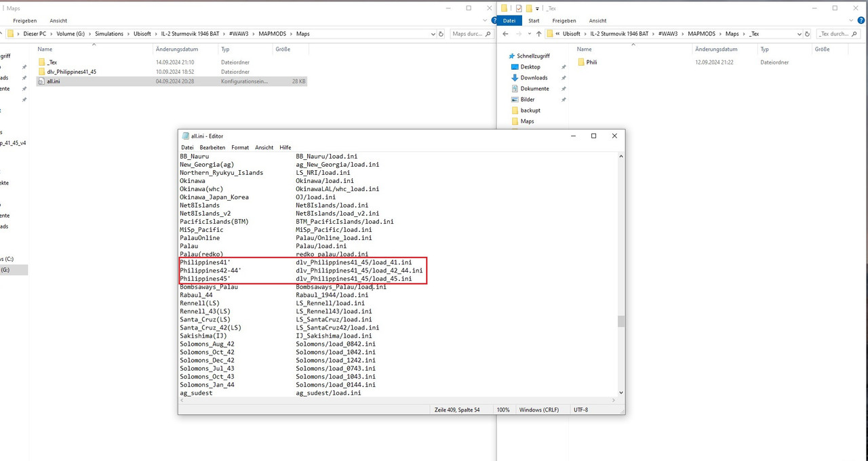Click Properties quick access icon in _Tex title bar
Viewport: 868px width, 461px height.
coord(519,8)
